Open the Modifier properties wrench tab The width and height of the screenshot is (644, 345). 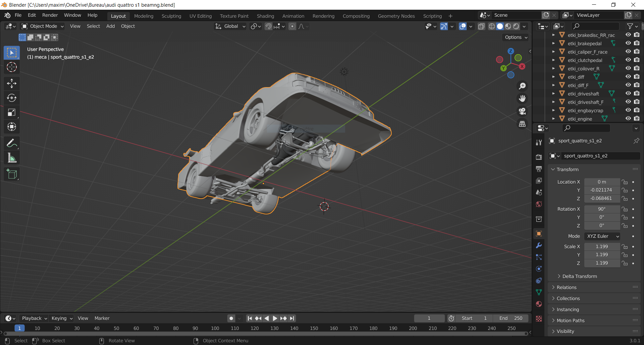[539, 245]
